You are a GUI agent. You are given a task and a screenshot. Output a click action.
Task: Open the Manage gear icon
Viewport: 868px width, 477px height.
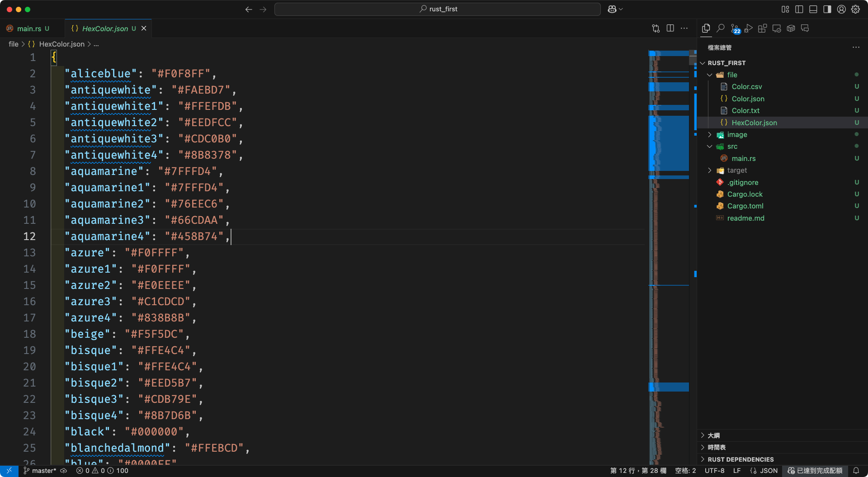[856, 9]
